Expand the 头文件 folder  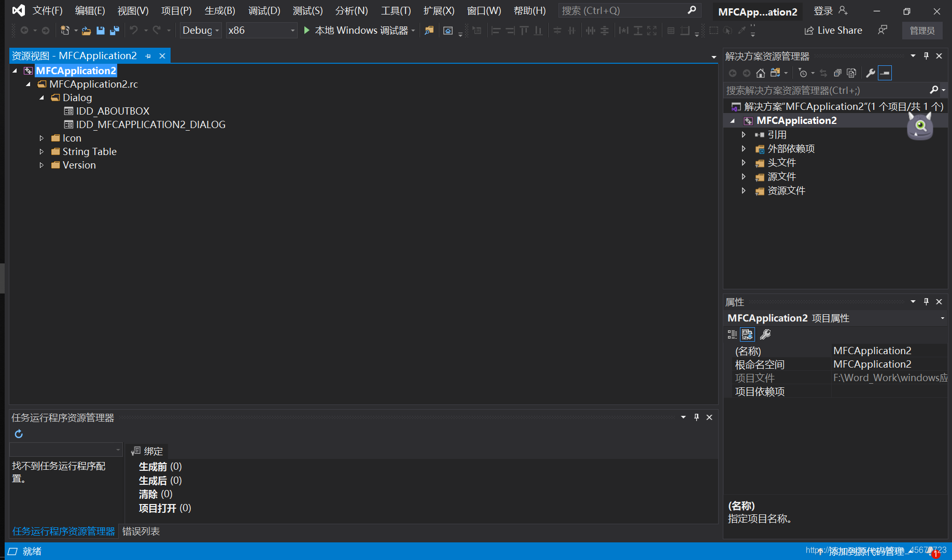[x=744, y=163]
